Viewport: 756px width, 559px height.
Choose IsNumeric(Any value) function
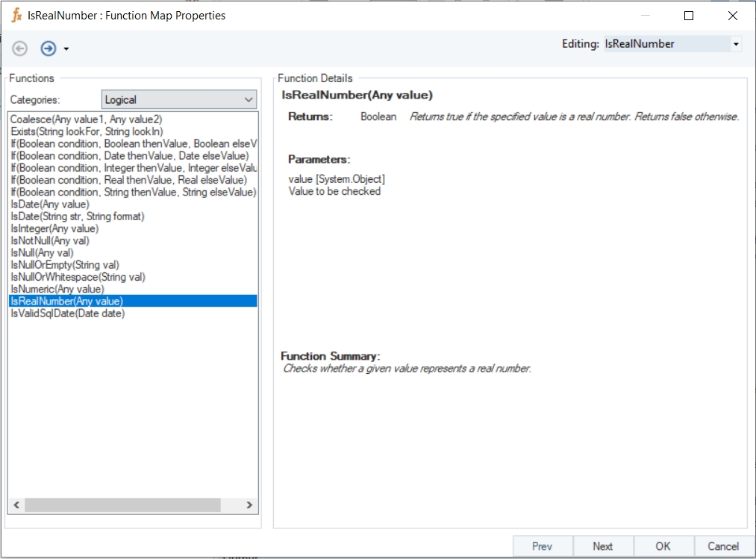coord(57,289)
